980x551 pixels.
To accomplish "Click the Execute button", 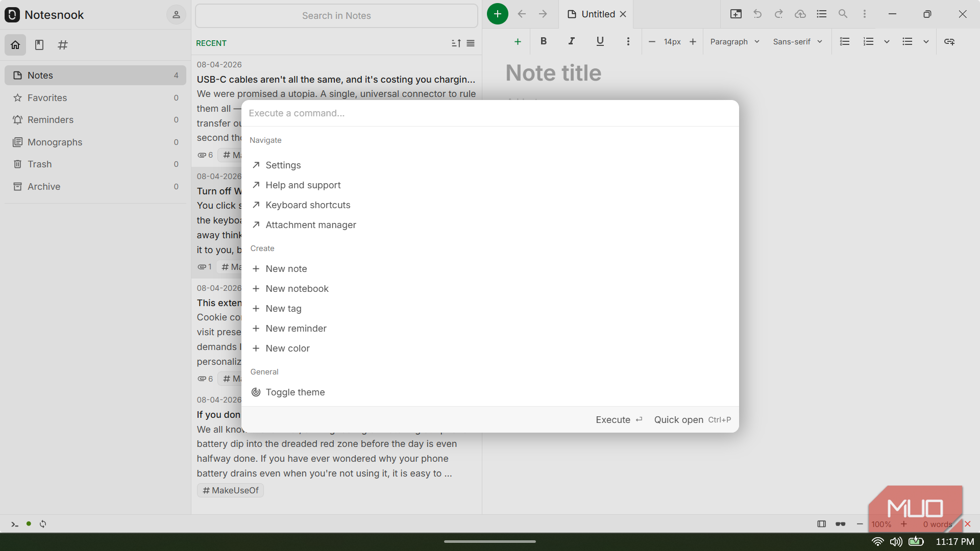I will (x=619, y=420).
